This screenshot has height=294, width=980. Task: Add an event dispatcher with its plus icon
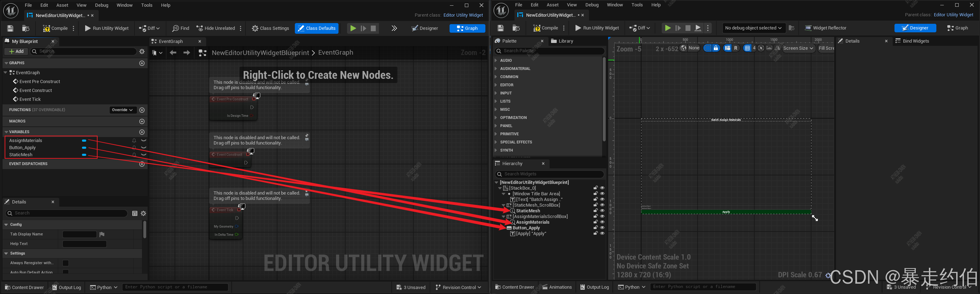(142, 164)
